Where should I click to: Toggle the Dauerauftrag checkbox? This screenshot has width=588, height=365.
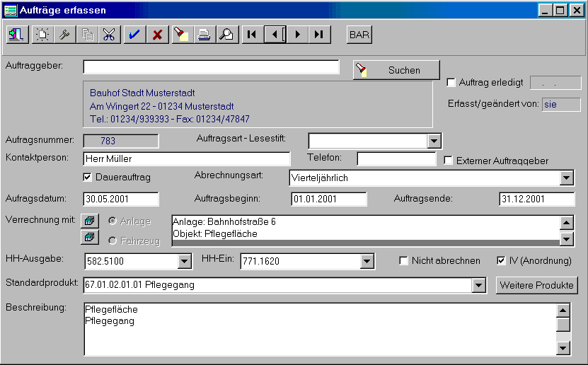[88, 177]
